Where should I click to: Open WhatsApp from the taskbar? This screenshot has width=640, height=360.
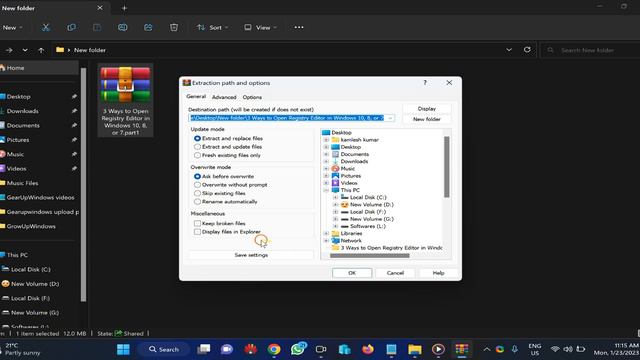[x=298, y=349]
